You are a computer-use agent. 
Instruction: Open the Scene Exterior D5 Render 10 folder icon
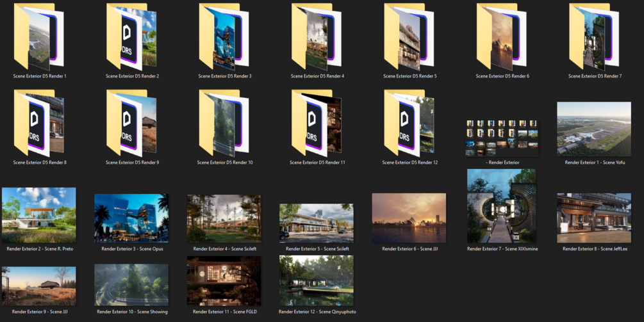[x=224, y=123]
